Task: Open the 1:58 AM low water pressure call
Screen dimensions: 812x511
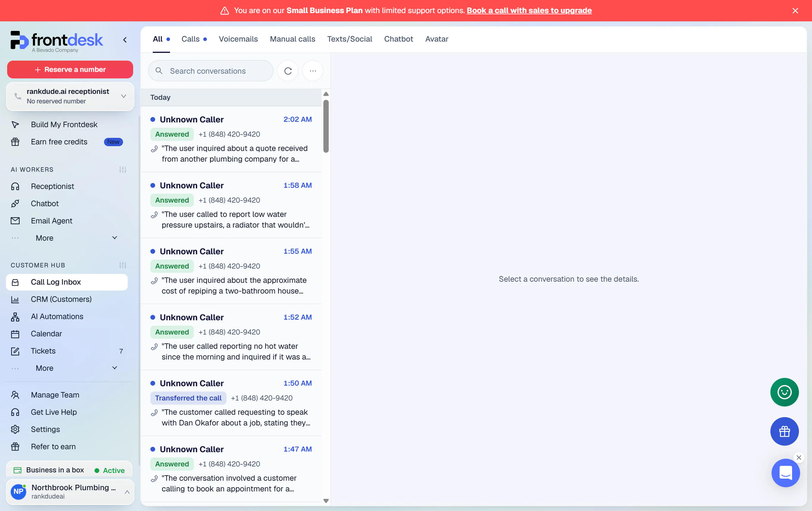Action: (x=231, y=205)
